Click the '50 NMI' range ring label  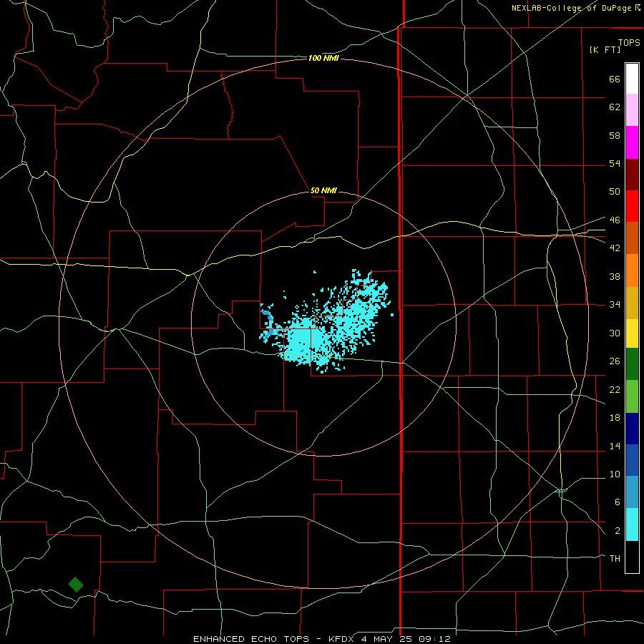pos(323,190)
